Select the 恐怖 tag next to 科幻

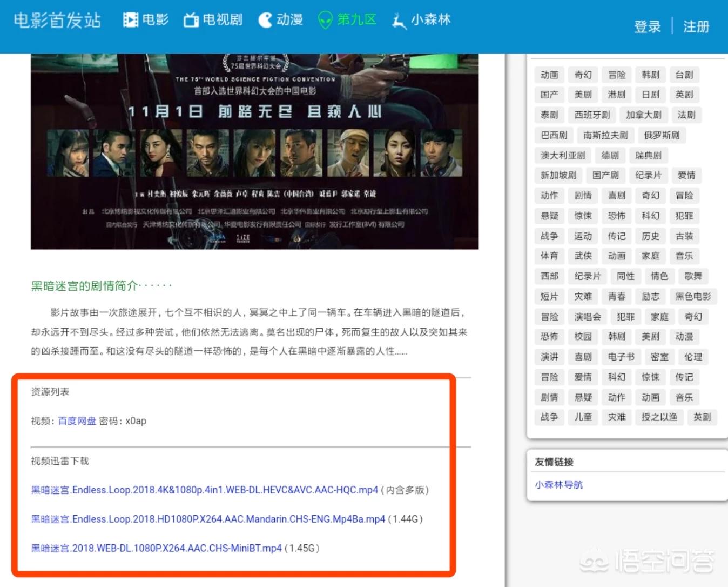click(617, 216)
